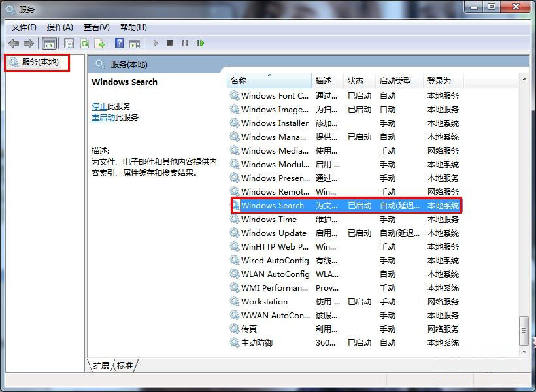Sort by the 启动类型 column header
Screen dimensions: 536x392
[x=399, y=80]
